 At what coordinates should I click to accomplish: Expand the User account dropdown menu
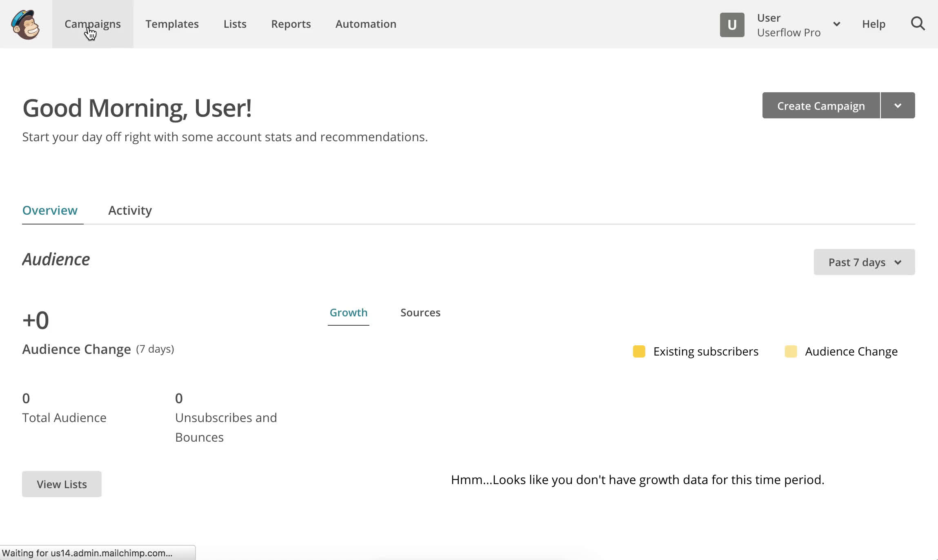click(x=837, y=24)
